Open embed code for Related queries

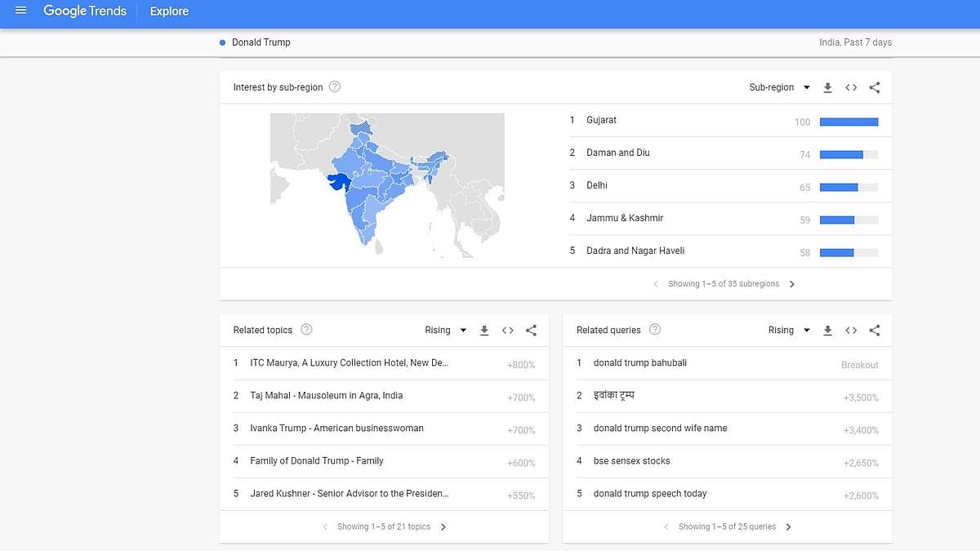click(x=851, y=331)
